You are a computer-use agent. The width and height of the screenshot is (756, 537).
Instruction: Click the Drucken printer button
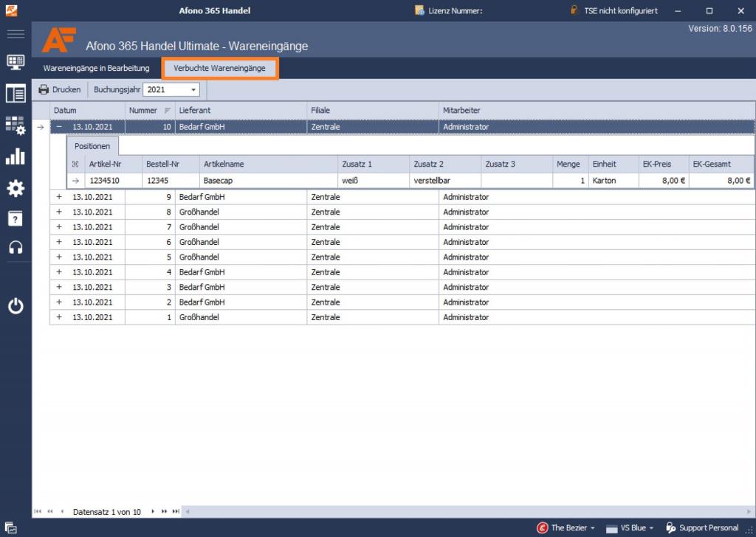point(59,89)
